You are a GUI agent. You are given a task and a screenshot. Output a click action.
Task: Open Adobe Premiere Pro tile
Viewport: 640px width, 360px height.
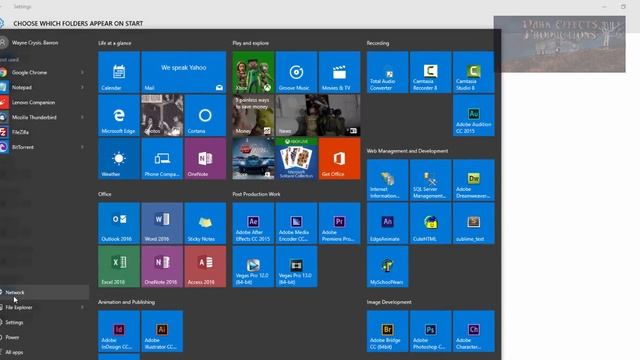tap(340, 224)
